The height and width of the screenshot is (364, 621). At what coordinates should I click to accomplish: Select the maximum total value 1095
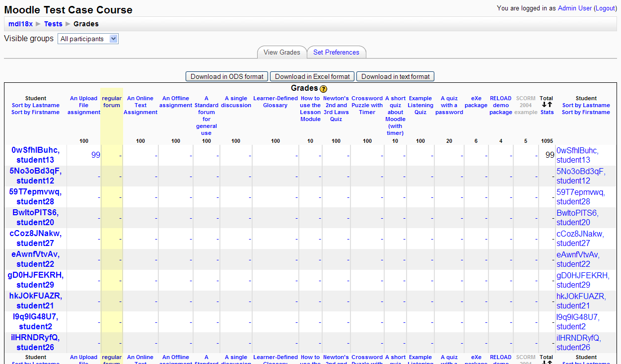(547, 141)
